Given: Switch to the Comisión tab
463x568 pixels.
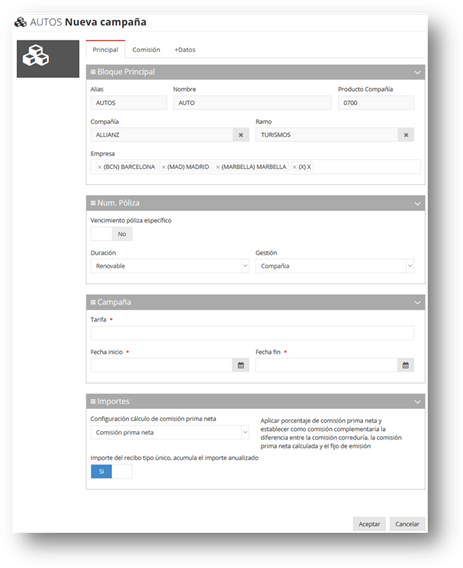Looking at the screenshot, I should point(146,50).
